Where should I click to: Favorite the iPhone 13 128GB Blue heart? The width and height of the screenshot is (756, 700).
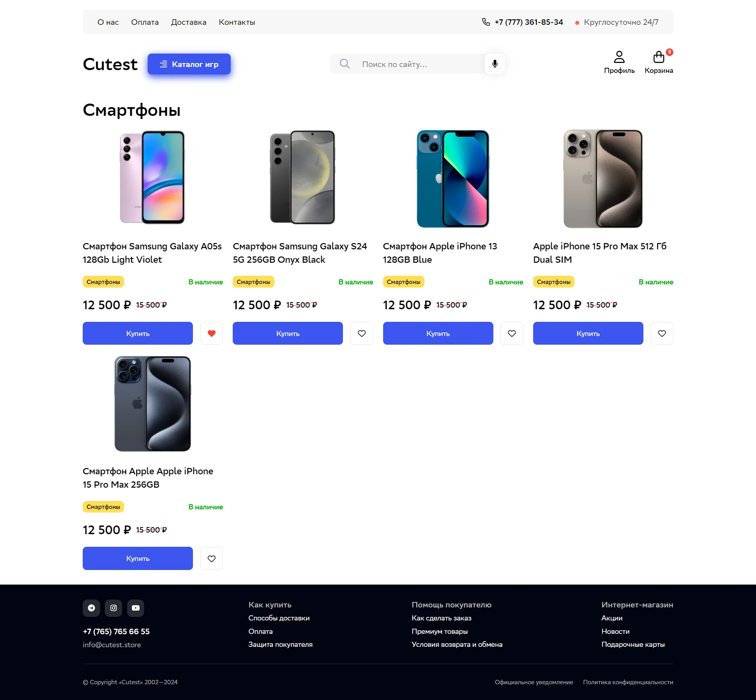[x=511, y=333]
